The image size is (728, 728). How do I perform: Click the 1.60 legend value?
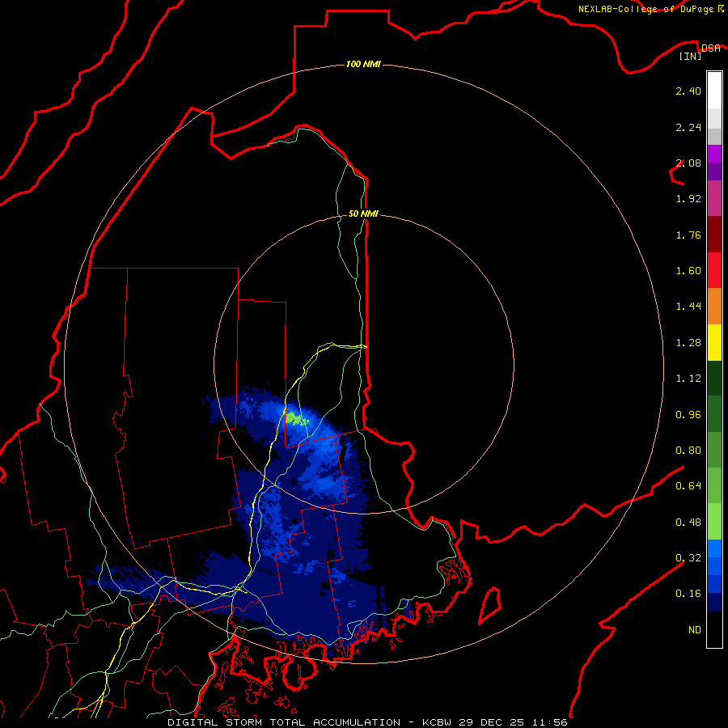[x=688, y=271]
